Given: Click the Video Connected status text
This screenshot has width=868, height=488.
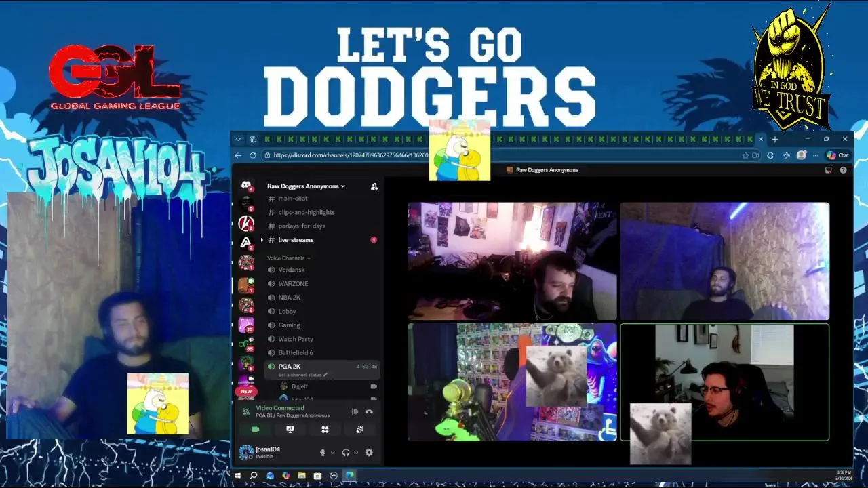Looking at the screenshot, I should [x=280, y=408].
